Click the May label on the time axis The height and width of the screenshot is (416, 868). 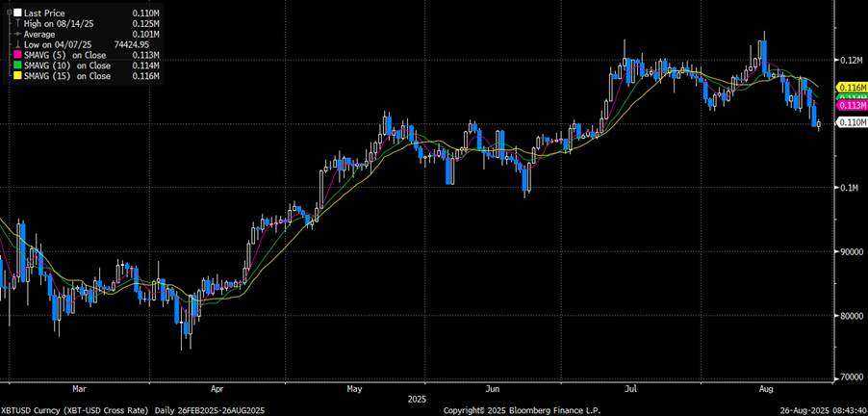tap(355, 389)
